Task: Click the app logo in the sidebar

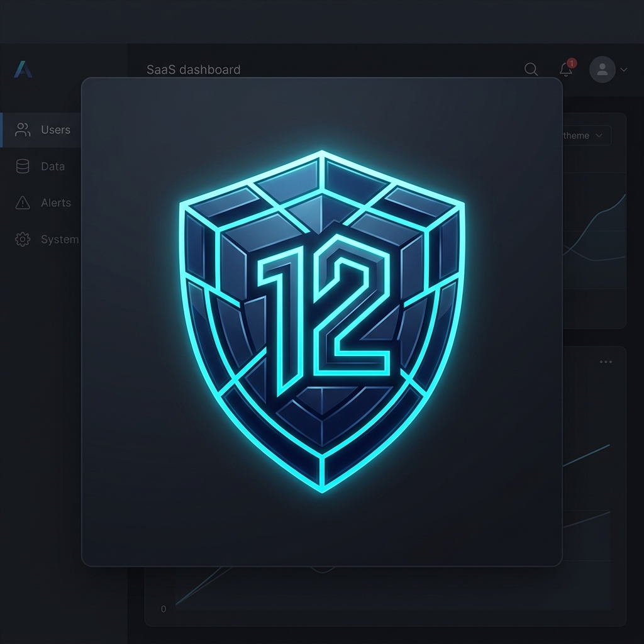Action: point(23,69)
